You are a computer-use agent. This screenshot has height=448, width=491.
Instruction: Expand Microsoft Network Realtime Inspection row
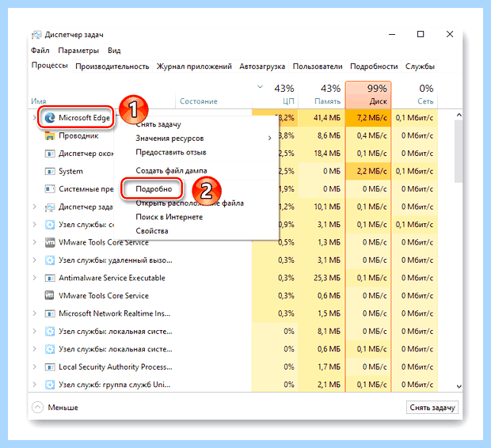point(34,313)
